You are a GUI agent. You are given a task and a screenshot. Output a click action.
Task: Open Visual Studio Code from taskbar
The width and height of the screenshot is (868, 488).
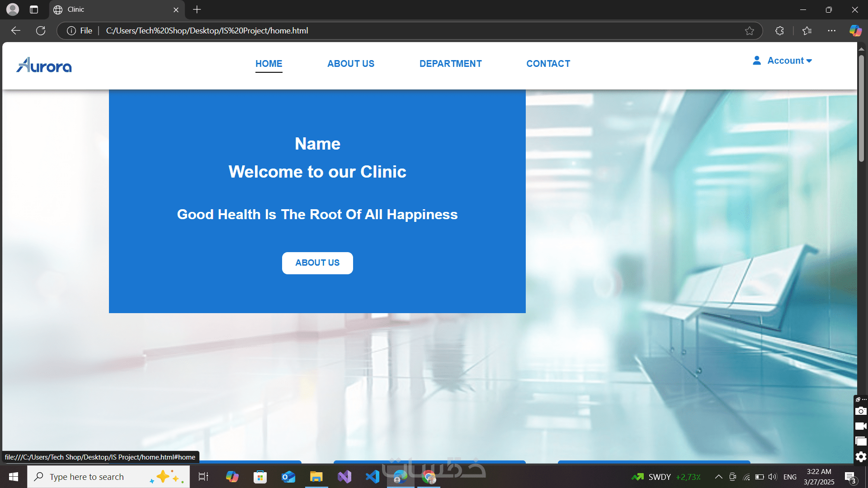point(372,477)
